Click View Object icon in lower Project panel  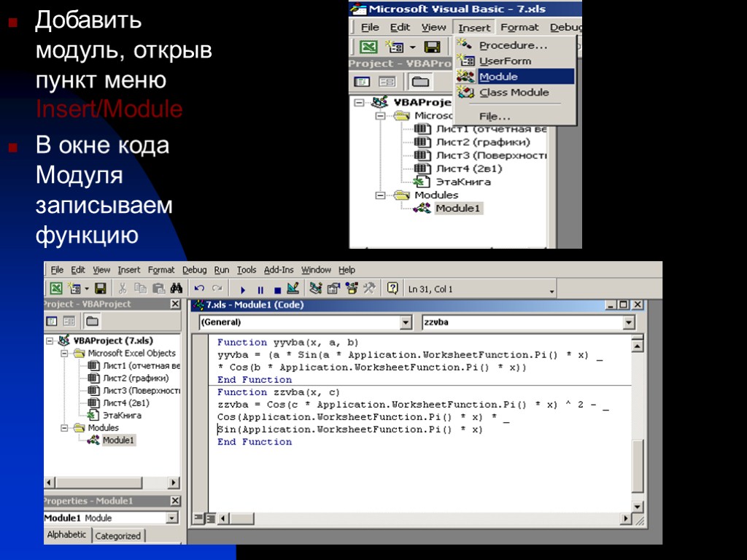tap(69, 322)
